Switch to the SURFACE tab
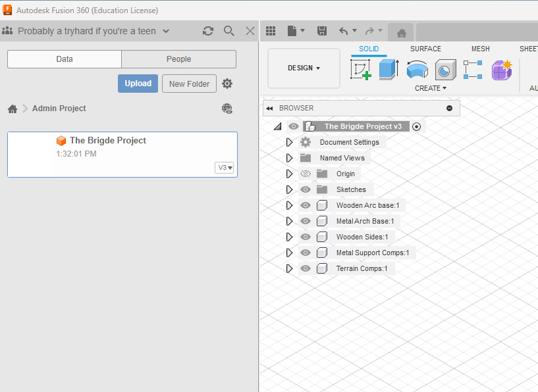Viewport: 538px width, 392px height. tap(425, 49)
